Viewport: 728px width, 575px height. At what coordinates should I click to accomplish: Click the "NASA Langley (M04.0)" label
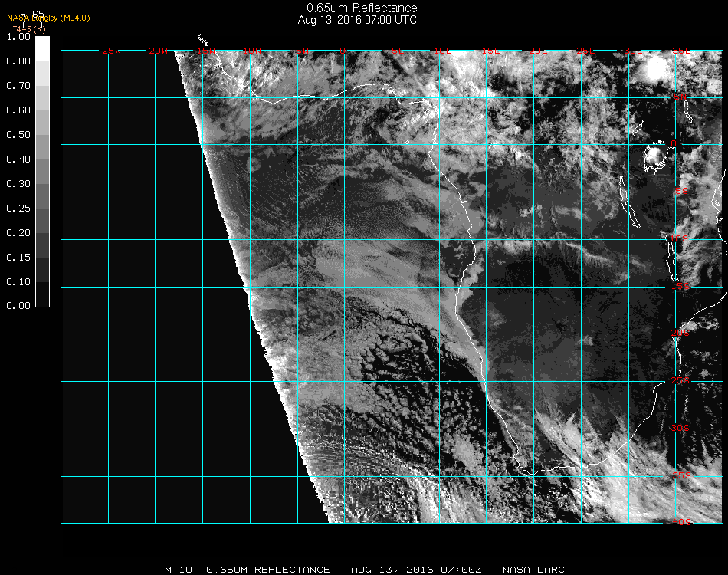[x=48, y=18]
